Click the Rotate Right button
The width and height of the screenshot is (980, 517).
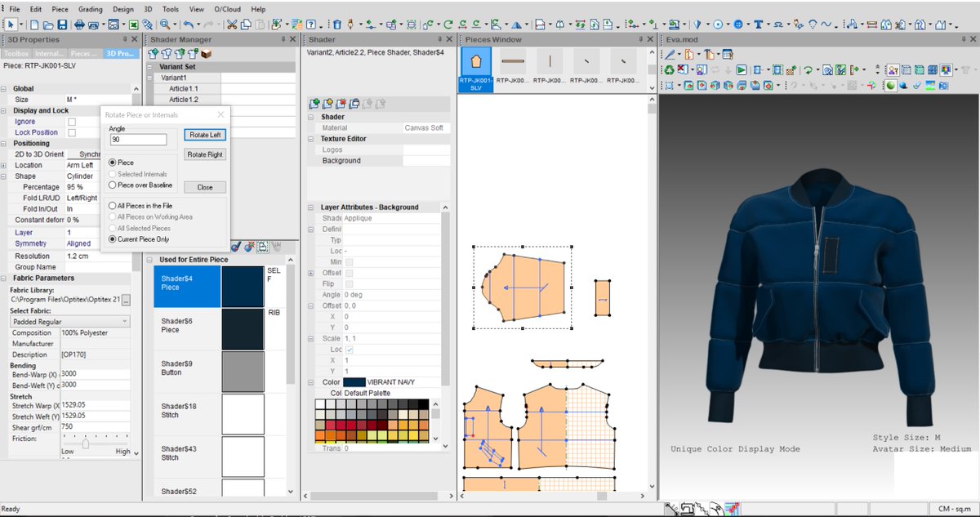click(x=205, y=154)
